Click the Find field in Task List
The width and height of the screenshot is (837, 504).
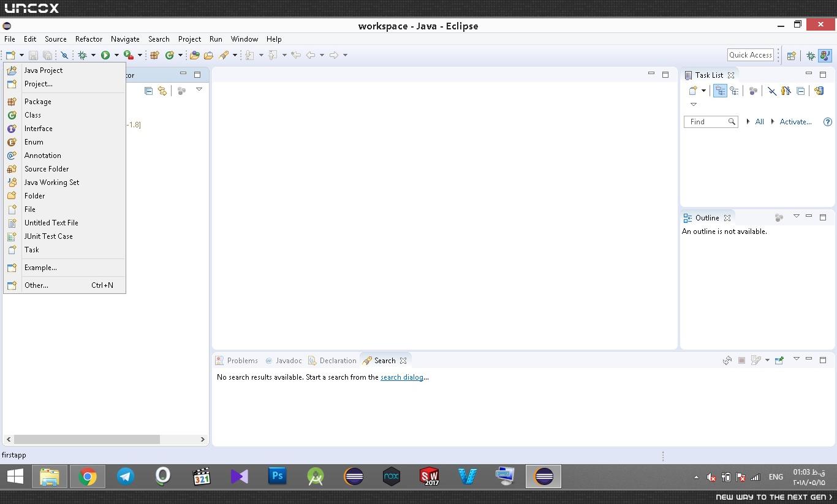pyautogui.click(x=711, y=122)
